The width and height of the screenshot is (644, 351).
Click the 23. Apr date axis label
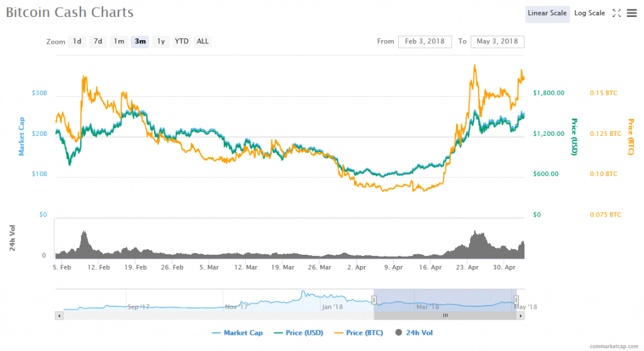tap(467, 267)
